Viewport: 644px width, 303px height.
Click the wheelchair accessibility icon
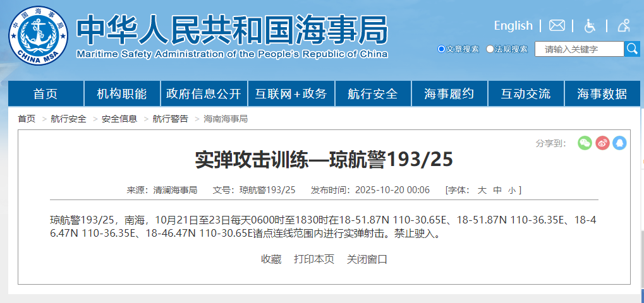590,25
